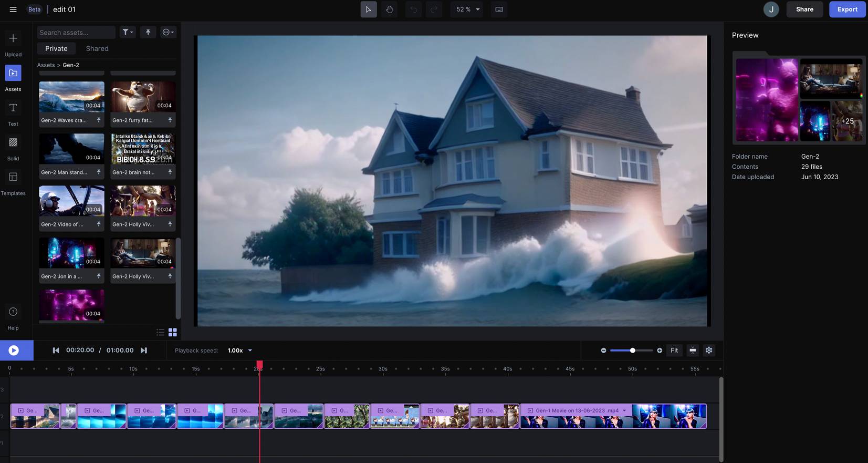The width and height of the screenshot is (868, 463).
Task: Click the Share button
Action: 804,9
